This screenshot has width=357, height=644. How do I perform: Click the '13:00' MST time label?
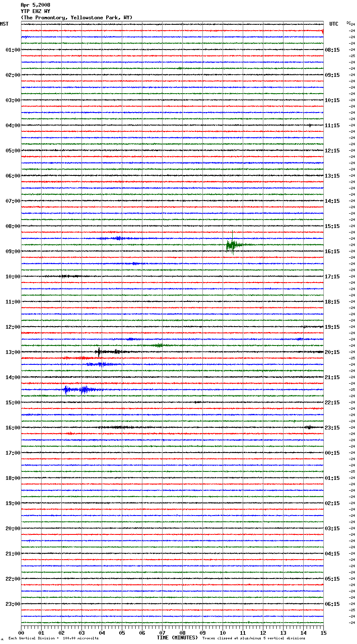tap(13, 352)
